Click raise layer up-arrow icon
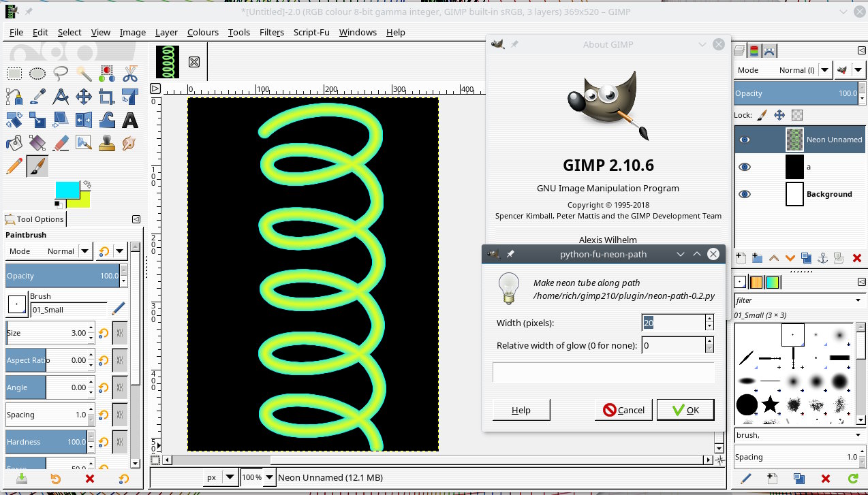The image size is (868, 495). click(773, 258)
